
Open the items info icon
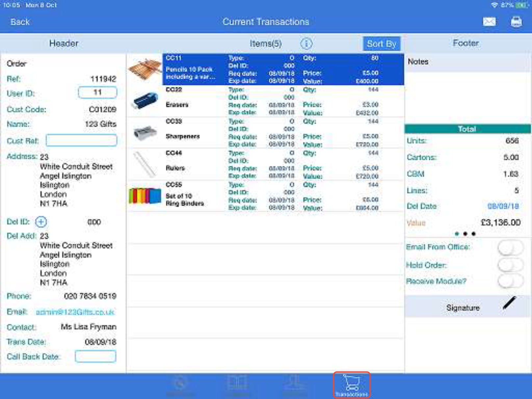[306, 43]
